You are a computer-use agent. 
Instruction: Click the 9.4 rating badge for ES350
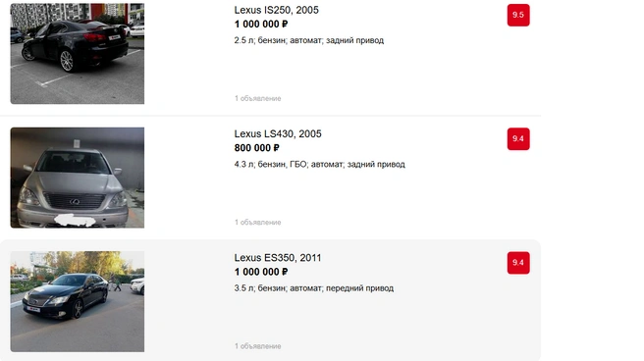tap(518, 263)
